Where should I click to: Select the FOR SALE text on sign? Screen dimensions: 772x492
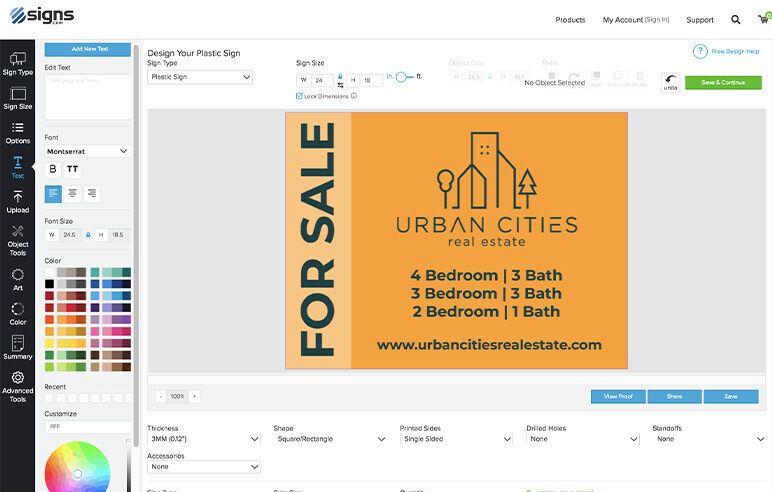(x=318, y=240)
